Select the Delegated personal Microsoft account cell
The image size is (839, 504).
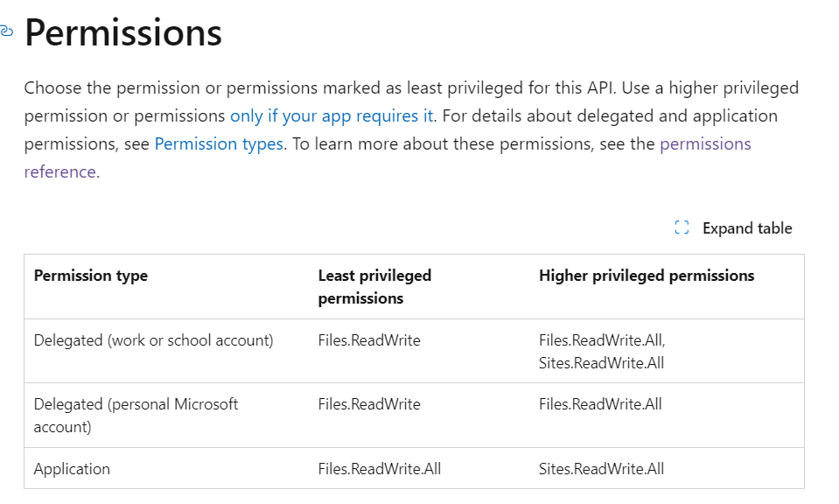136,416
